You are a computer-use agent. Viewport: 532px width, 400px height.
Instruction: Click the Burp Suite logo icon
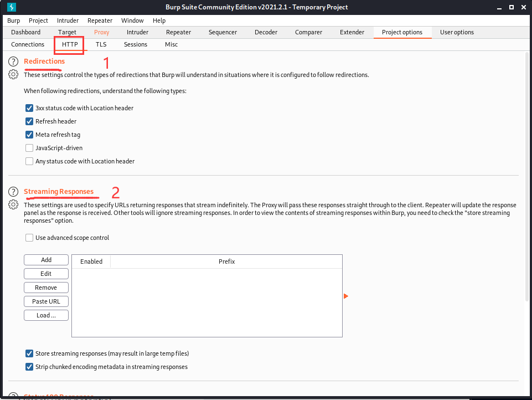coord(11,7)
